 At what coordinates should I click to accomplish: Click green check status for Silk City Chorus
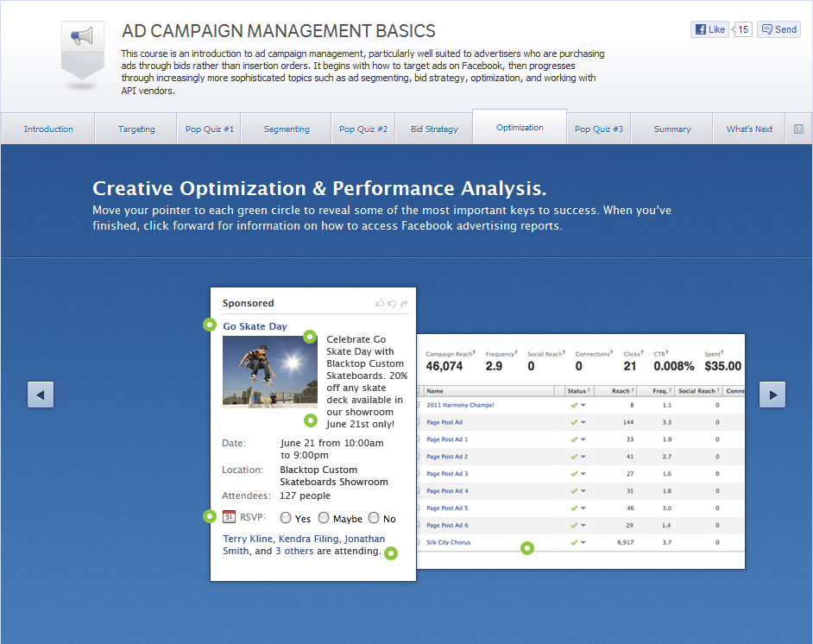click(574, 542)
